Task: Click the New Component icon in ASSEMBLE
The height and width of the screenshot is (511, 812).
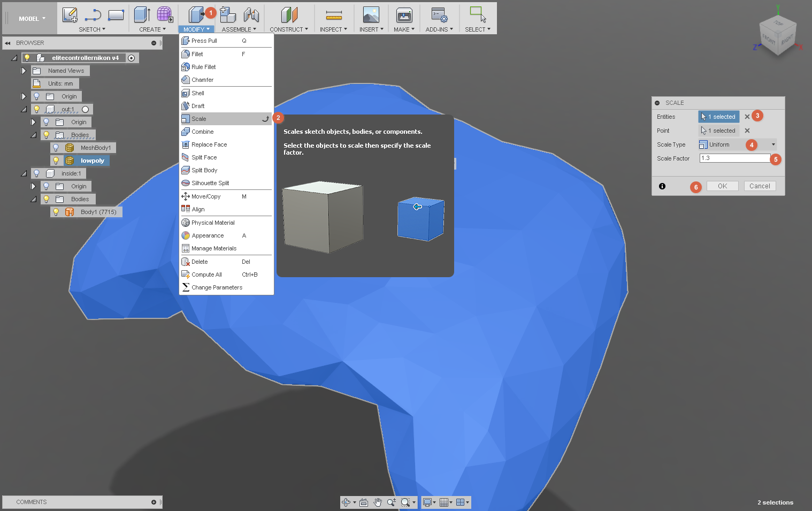Action: pyautogui.click(x=228, y=15)
